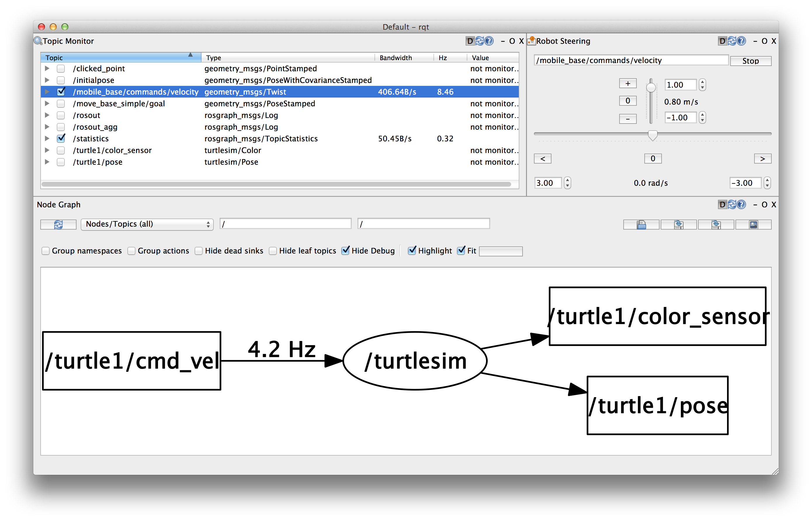The image size is (812, 521).
Task: Enable monitoring for /clicked_point topic
Action: (x=61, y=69)
